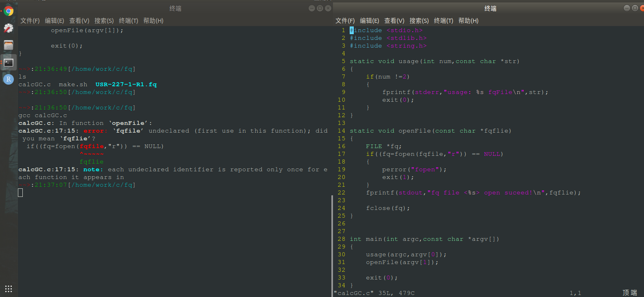Click the fprintf(stdout line 22
This screenshot has height=297, width=644.
tap(473, 192)
